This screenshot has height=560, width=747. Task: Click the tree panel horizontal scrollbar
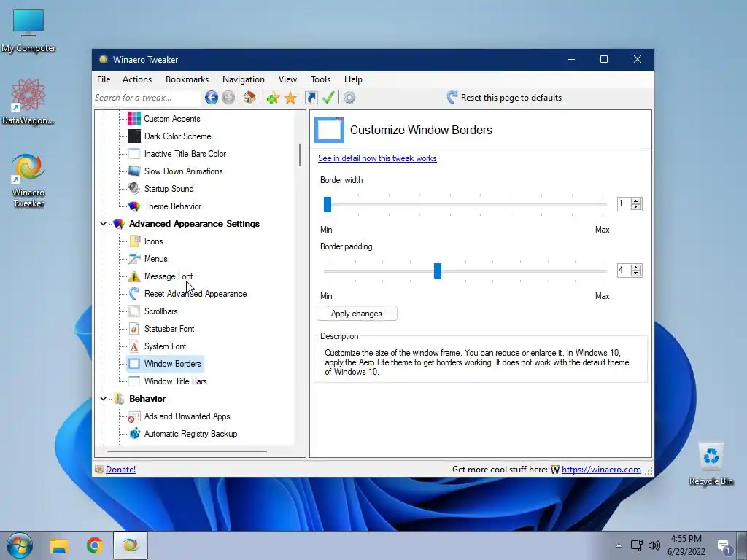coord(187,451)
